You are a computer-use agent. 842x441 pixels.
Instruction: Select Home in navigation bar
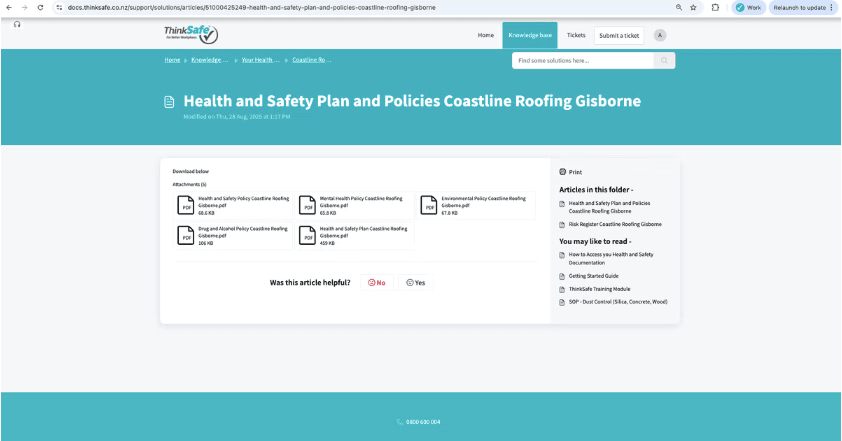pos(486,35)
